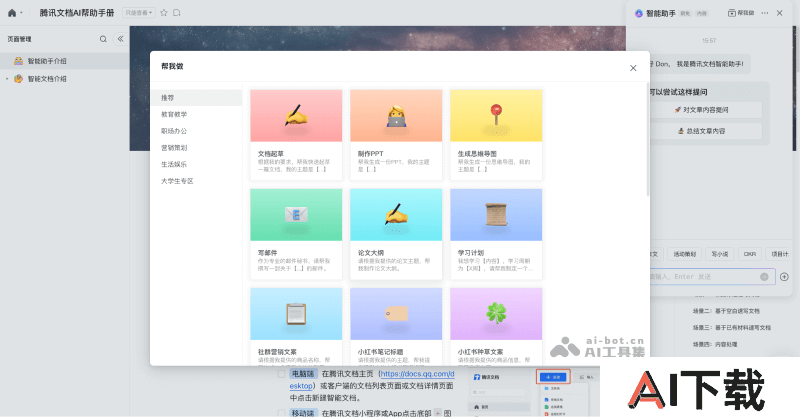The width and height of the screenshot is (800, 417).
Task: Open dropdown arrow next to home icon
Action: pyautogui.click(x=23, y=13)
